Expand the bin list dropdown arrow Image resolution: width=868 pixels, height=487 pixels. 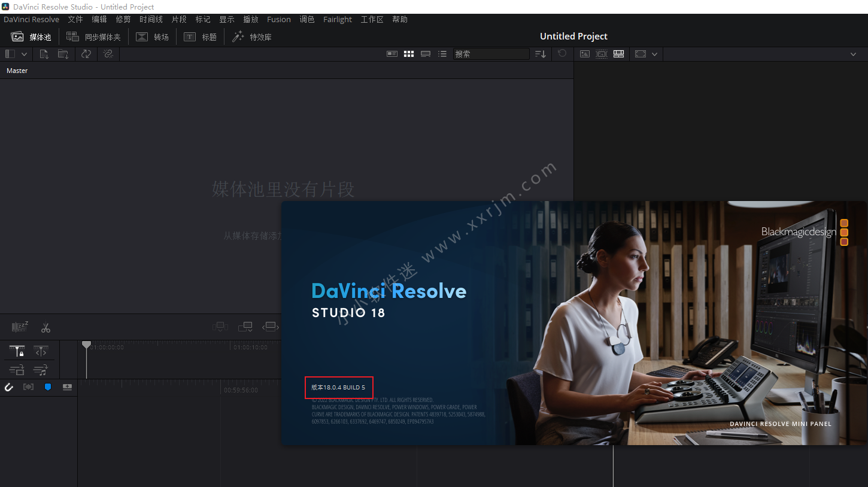click(24, 54)
